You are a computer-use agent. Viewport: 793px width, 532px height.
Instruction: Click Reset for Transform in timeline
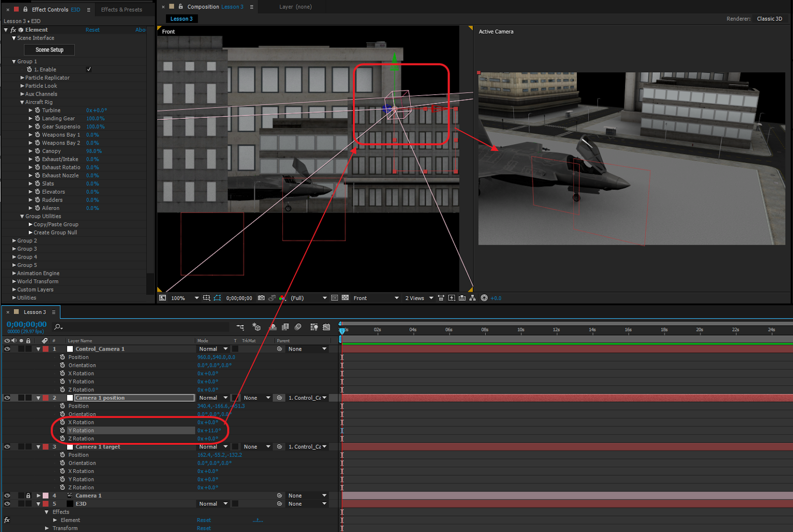pyautogui.click(x=204, y=528)
